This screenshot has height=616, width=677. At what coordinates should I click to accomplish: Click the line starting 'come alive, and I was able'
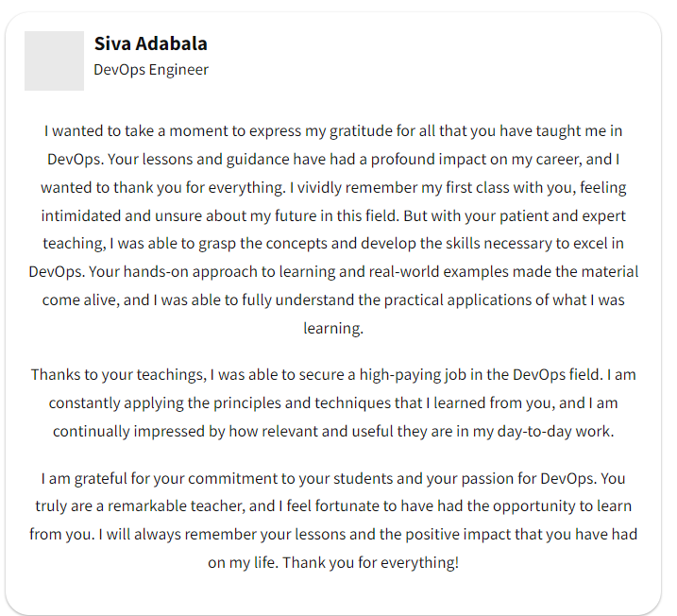(x=333, y=299)
